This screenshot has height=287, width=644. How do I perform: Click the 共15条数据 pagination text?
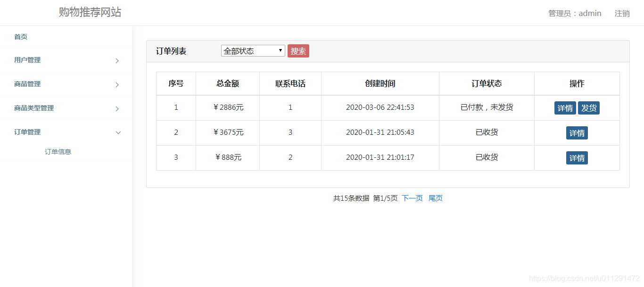point(351,198)
